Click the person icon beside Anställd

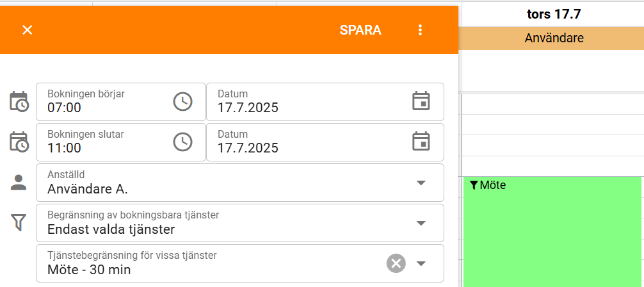(19, 183)
